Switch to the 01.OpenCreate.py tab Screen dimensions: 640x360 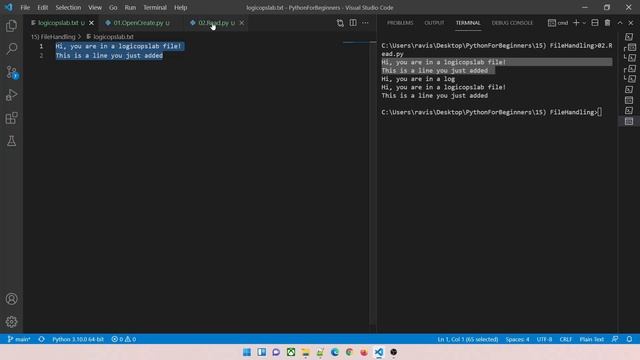click(138, 23)
